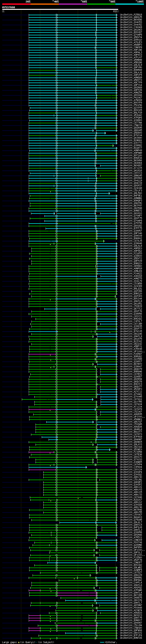Select the label UniRef100_Q43480

pyautogui.click(x=131, y=138)
